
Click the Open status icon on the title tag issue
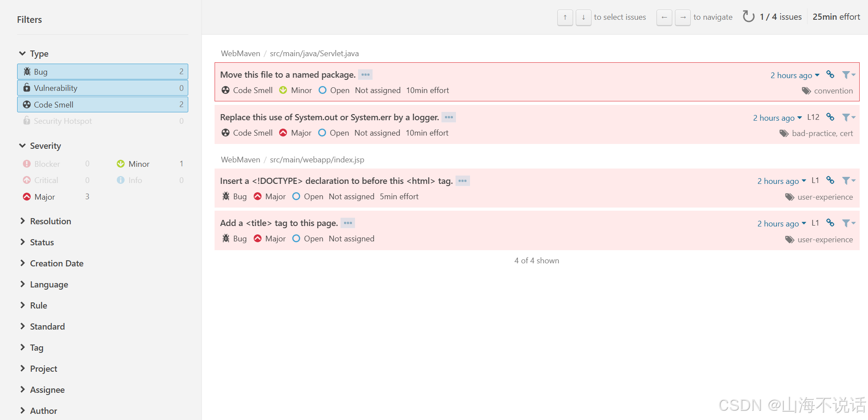click(x=296, y=238)
